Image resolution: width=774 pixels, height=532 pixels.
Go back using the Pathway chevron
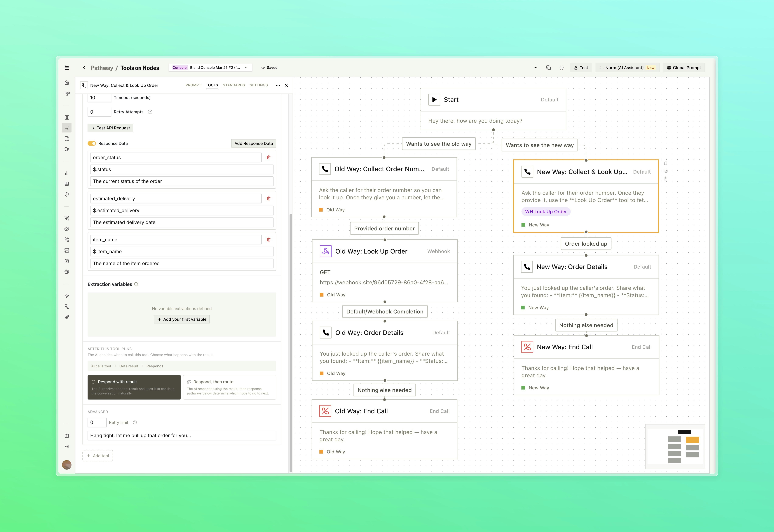pos(84,68)
